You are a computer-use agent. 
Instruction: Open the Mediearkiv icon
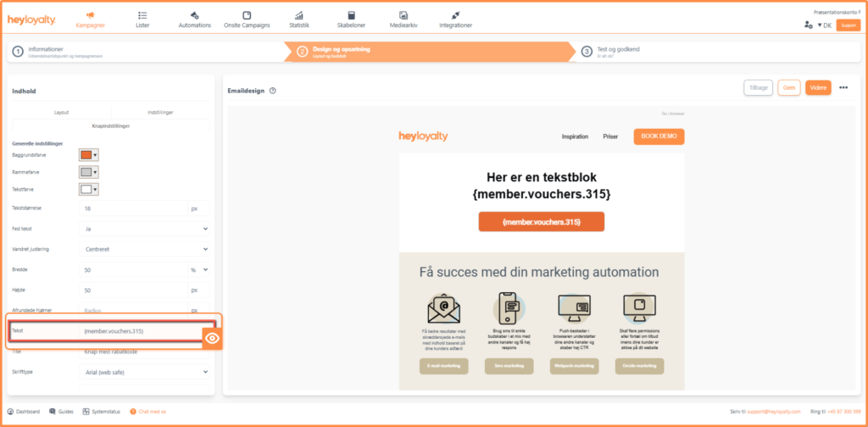404,15
